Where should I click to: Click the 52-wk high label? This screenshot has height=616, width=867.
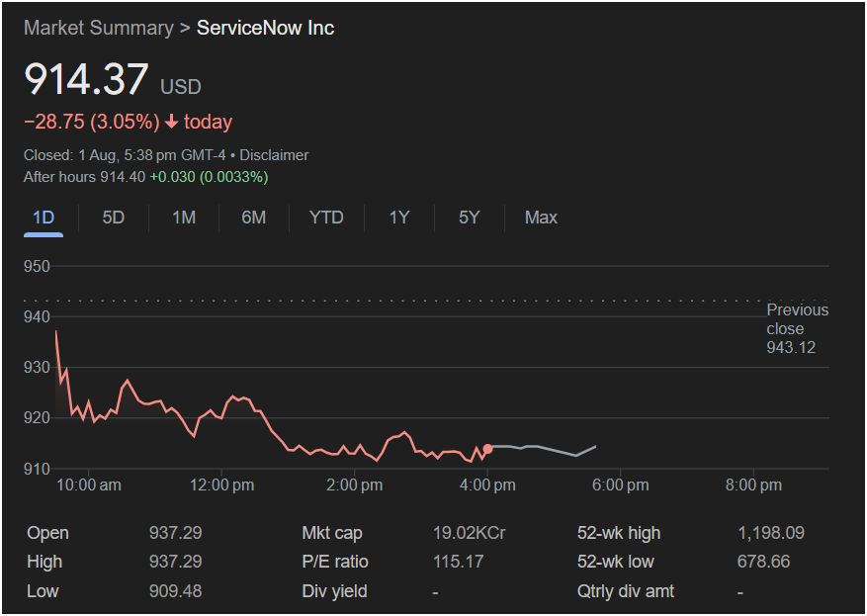(x=619, y=533)
